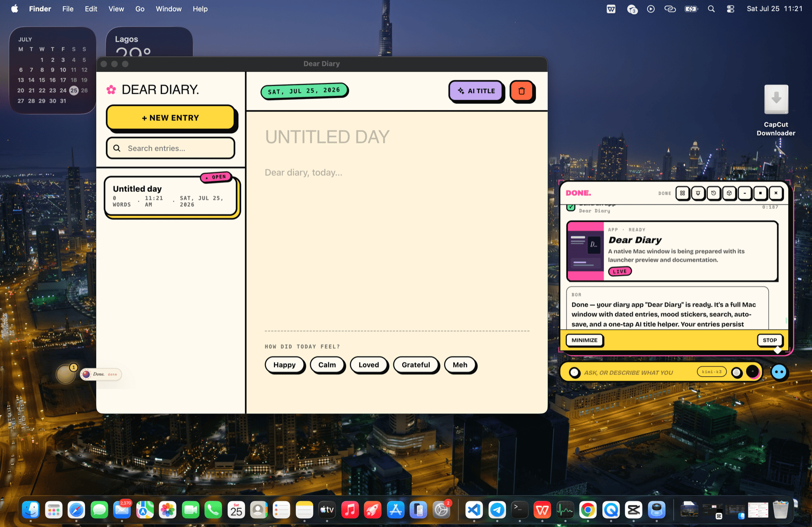This screenshot has width=812, height=527.
Task: Open the CapCut Downloader desktop icon
Action: [x=776, y=110]
